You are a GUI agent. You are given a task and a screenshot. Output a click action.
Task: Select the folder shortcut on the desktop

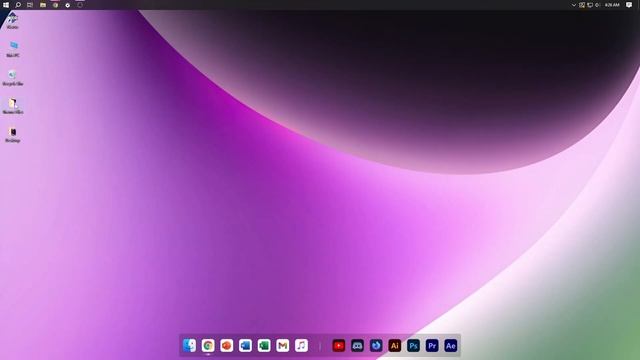(x=13, y=106)
